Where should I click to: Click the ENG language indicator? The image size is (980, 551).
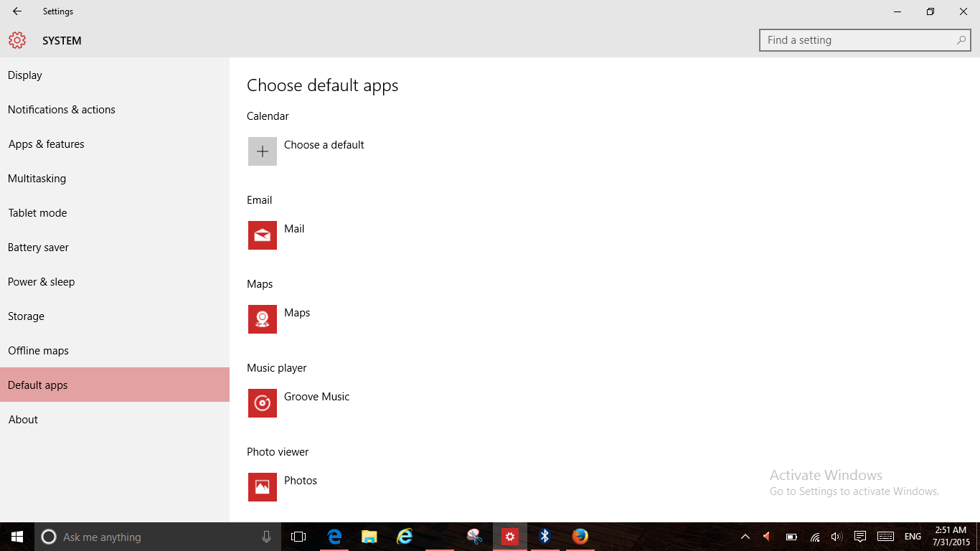click(913, 536)
